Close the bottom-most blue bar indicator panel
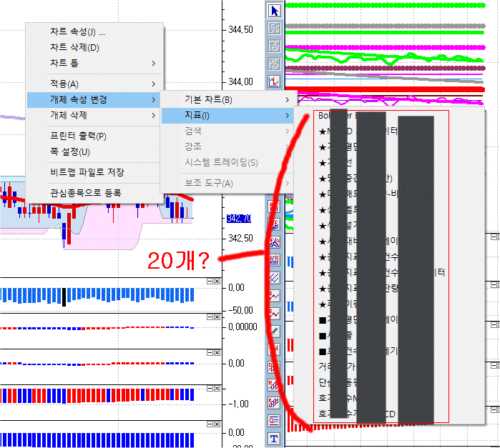This screenshot has width=500, height=448. point(216,424)
